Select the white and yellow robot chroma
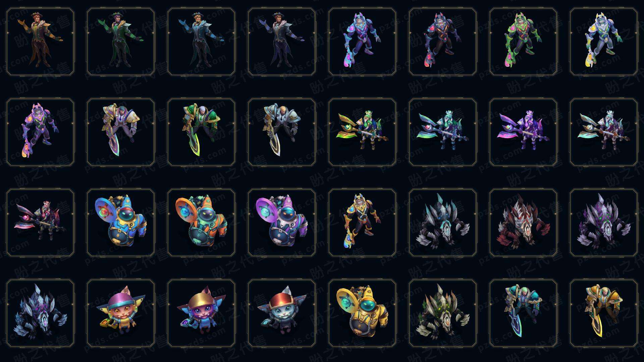 coord(604,42)
